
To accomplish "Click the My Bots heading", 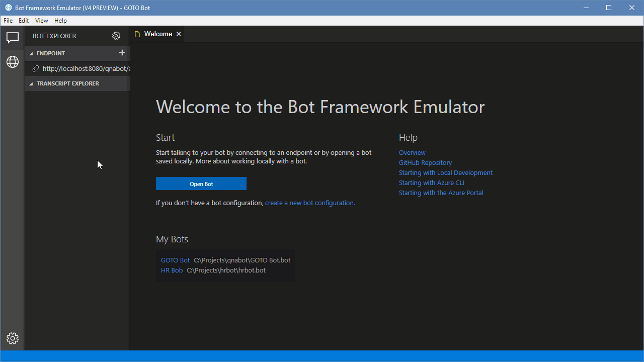I will tap(172, 239).
